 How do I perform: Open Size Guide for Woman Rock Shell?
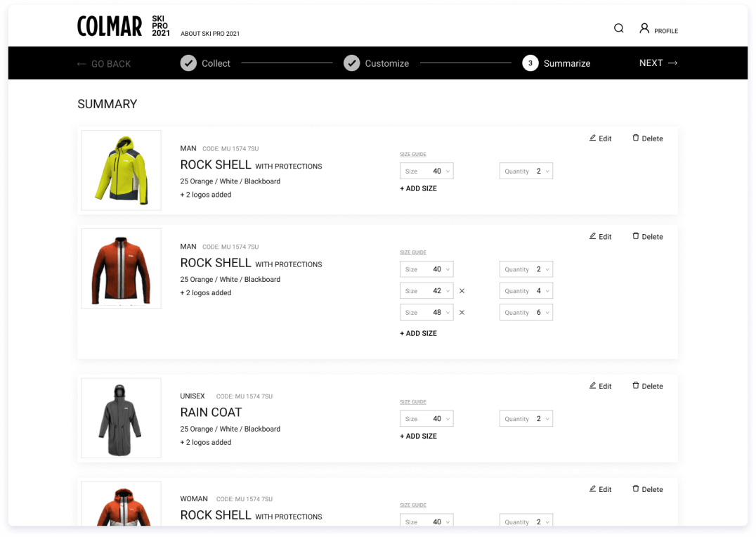point(413,505)
